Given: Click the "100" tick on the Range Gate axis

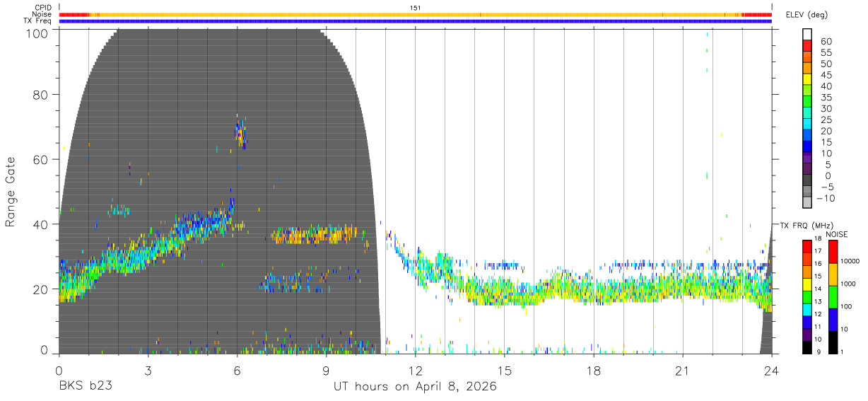Looking at the screenshot, I should pos(38,33).
